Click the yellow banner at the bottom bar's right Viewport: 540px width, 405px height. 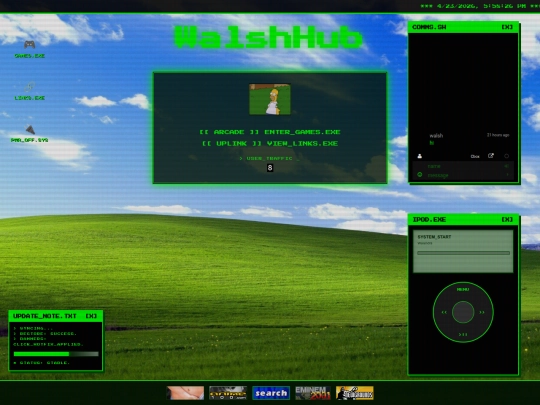[355, 393]
